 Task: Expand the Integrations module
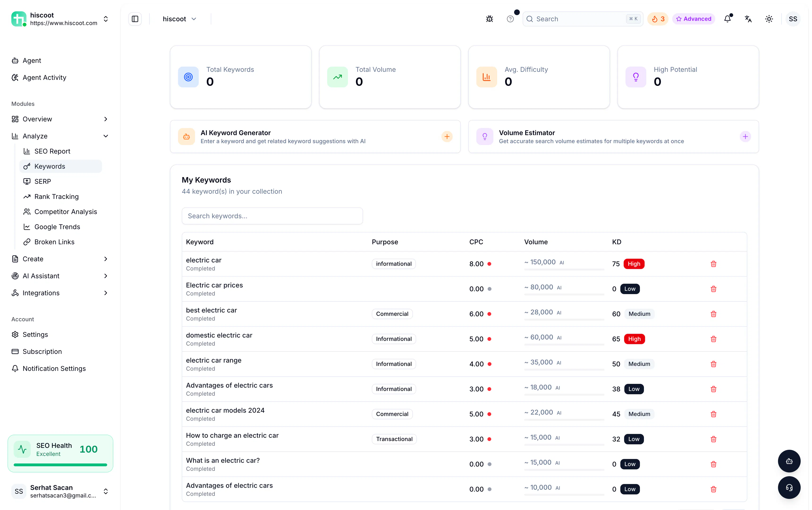click(60, 293)
